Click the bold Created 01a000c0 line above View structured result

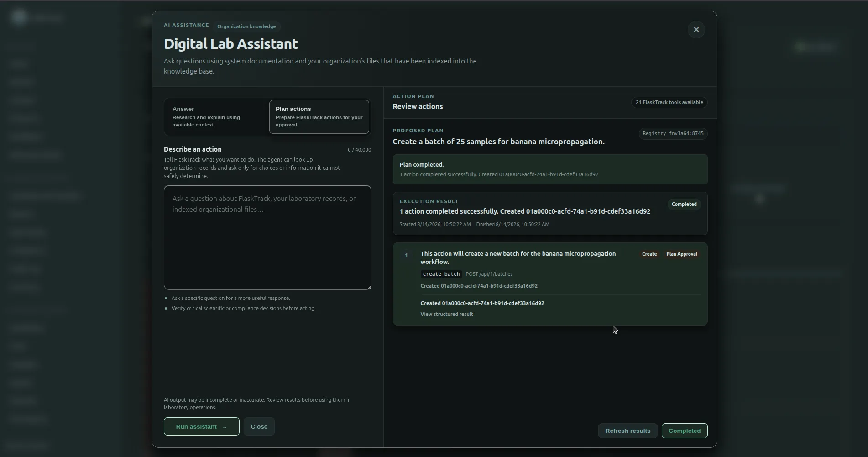(482, 303)
